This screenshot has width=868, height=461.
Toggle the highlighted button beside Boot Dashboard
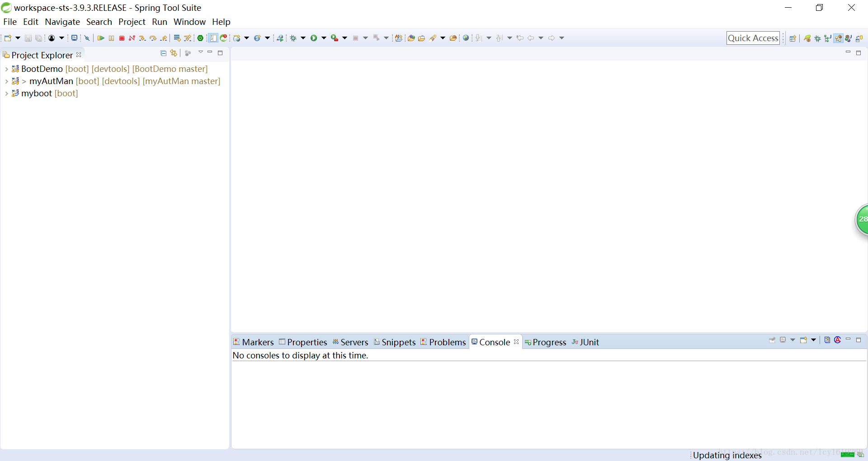pyautogui.click(x=212, y=38)
